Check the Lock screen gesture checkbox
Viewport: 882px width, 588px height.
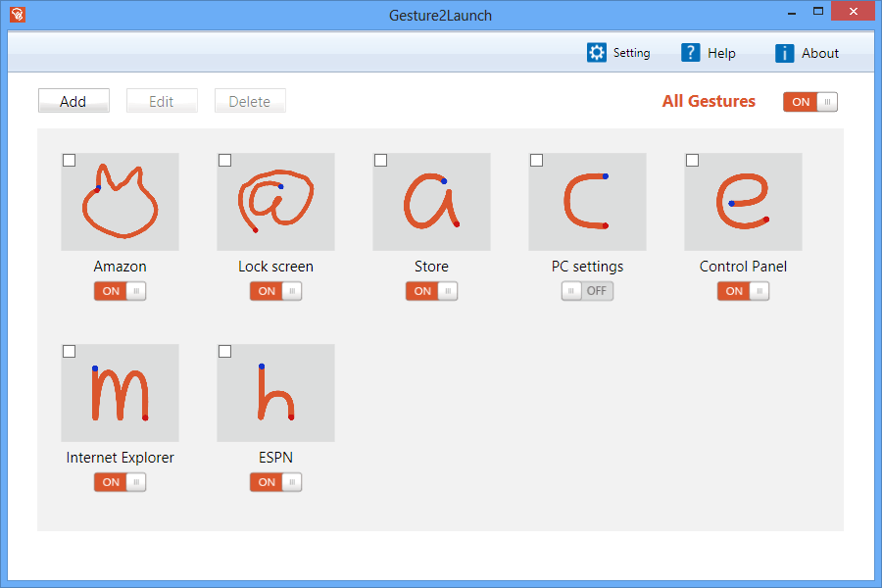(225, 161)
